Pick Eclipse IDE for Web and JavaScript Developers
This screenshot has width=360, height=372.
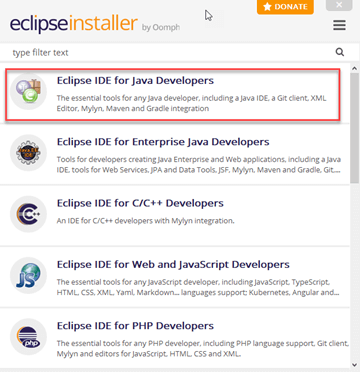173,265
